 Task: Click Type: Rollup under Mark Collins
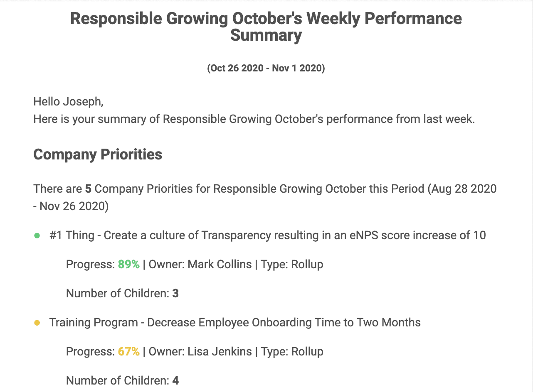[292, 265]
